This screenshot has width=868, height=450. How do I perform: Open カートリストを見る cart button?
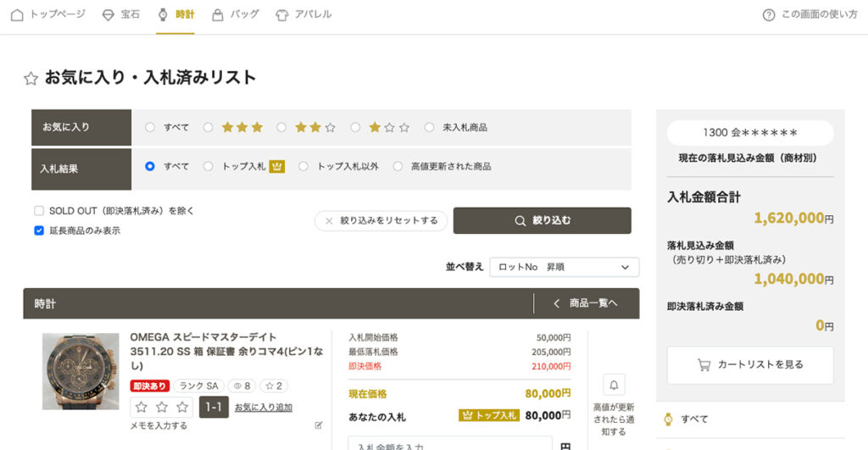pyautogui.click(x=749, y=364)
